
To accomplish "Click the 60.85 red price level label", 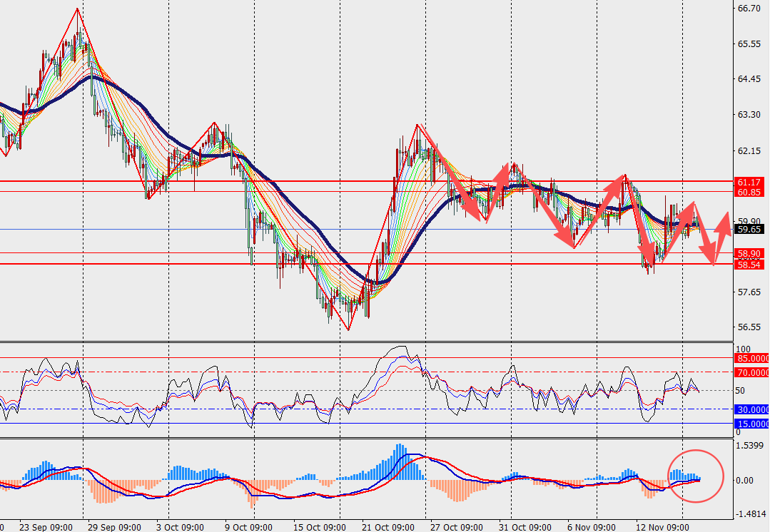I will click(748, 192).
